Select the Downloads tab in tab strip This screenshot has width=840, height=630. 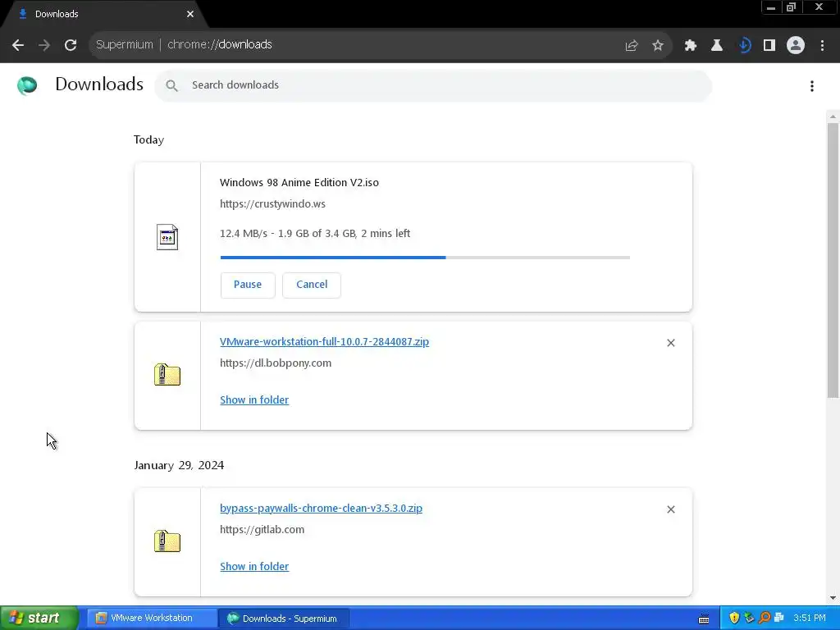click(104, 14)
